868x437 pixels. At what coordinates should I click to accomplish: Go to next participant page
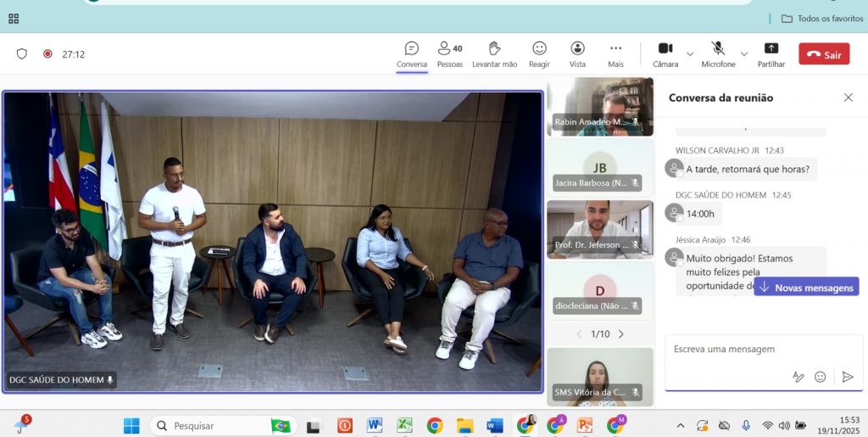(x=620, y=334)
